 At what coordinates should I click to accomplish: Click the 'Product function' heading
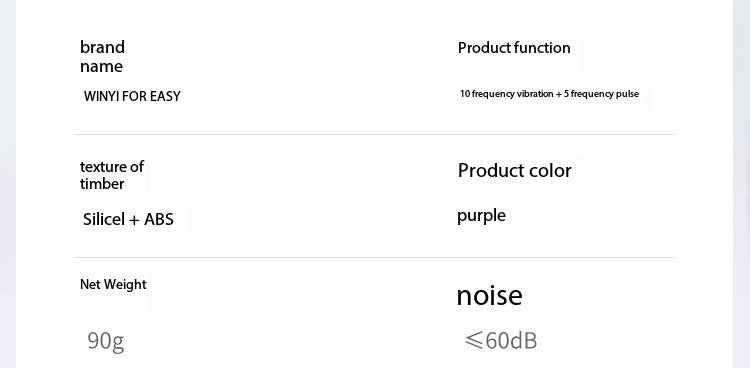pos(514,48)
